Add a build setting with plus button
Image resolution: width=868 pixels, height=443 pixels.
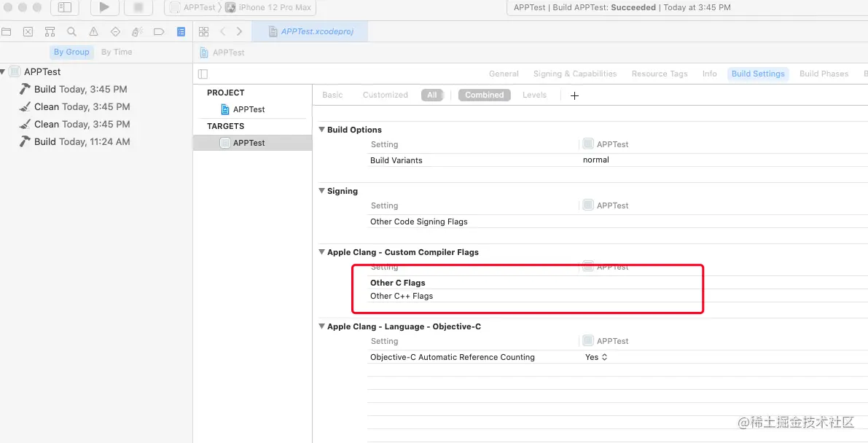pyautogui.click(x=574, y=95)
